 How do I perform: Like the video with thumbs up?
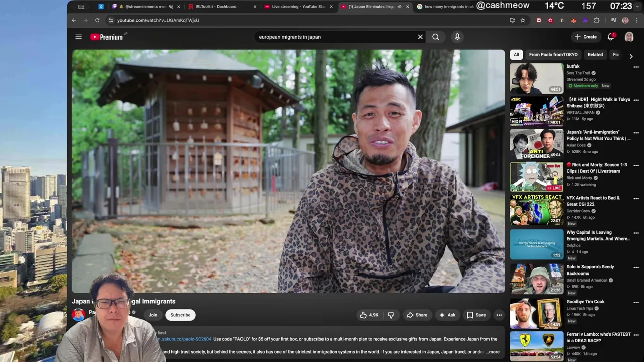[x=369, y=315]
